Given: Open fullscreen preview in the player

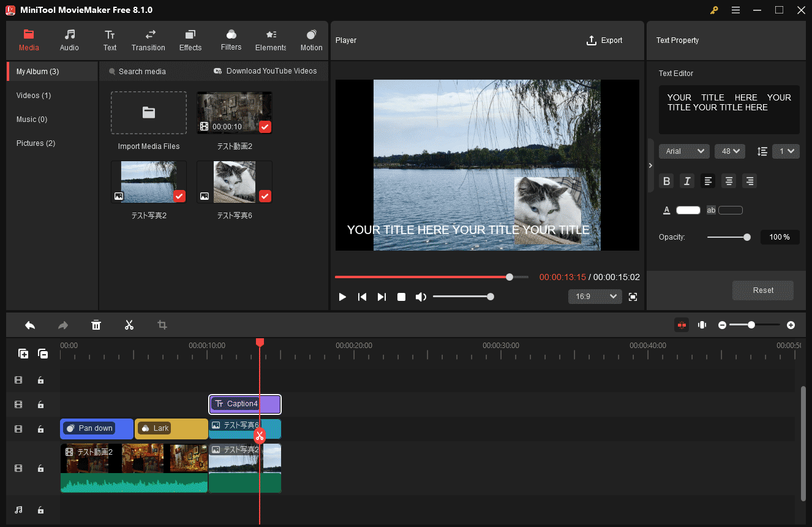Looking at the screenshot, I should pos(633,297).
